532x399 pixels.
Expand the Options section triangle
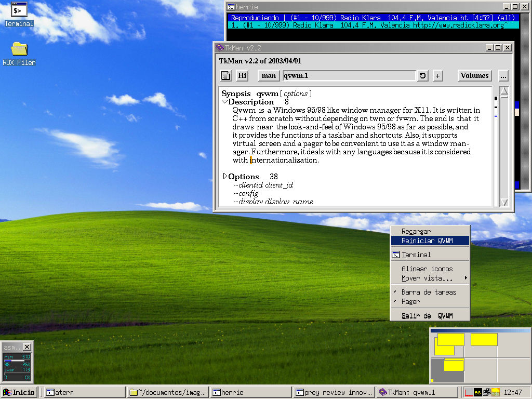point(224,176)
